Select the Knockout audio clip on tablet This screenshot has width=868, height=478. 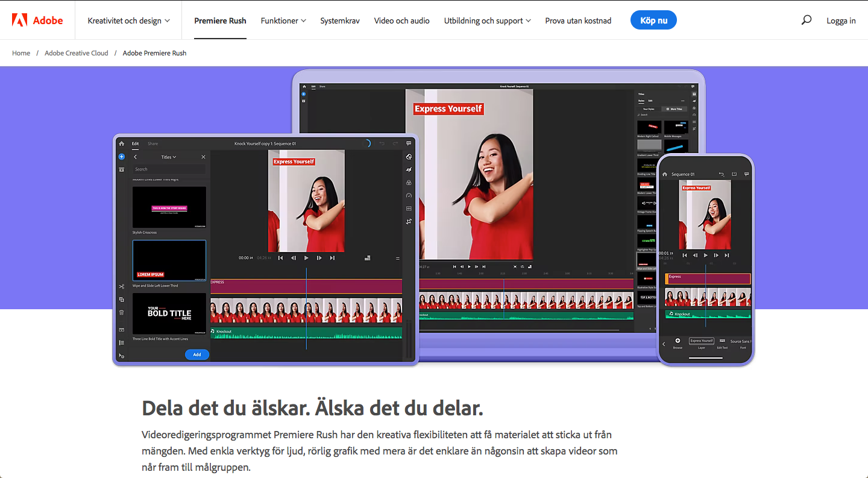click(x=306, y=333)
